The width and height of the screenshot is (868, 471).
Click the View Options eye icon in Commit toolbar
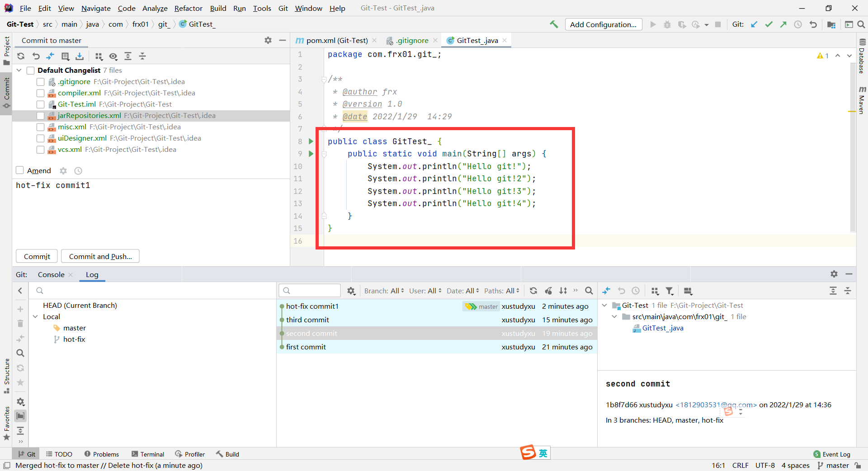click(x=113, y=56)
